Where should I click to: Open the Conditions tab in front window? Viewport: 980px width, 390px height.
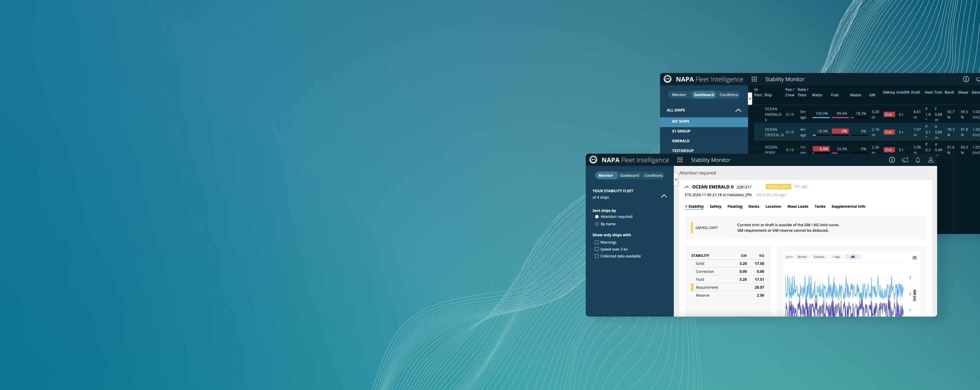tap(653, 175)
